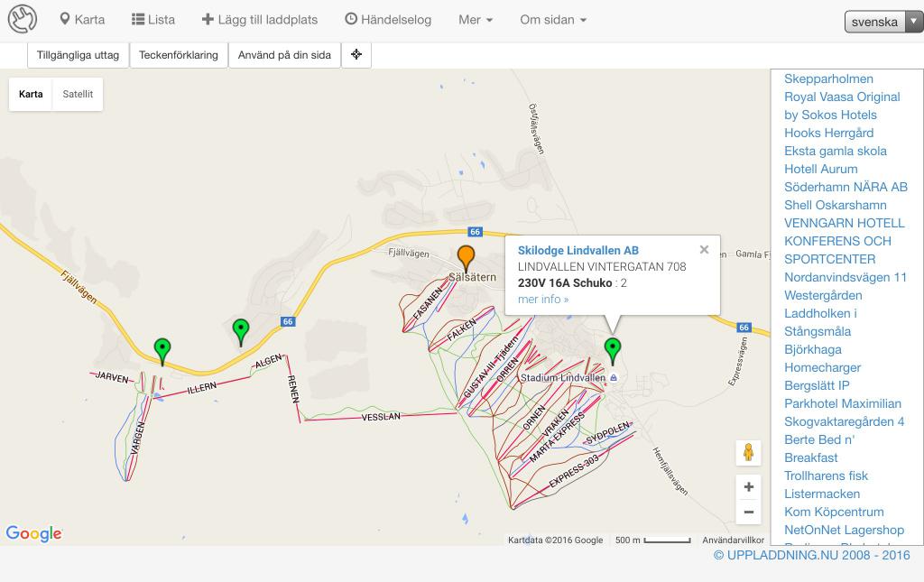Click green marker below info popup

coord(613,351)
